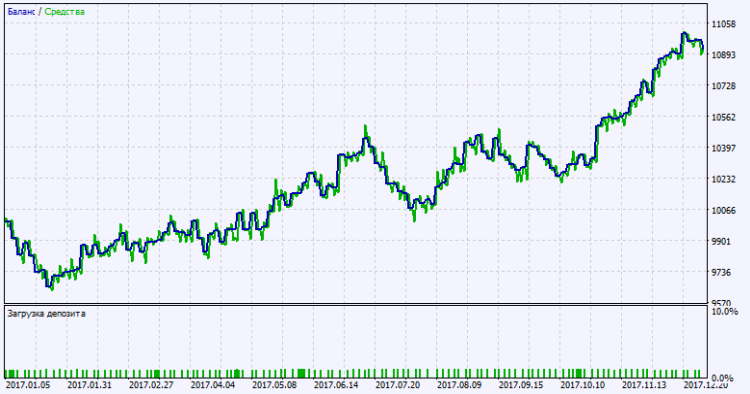Click the 10562 value on the balance axis
The width and height of the screenshot is (750, 394).
coord(724,117)
